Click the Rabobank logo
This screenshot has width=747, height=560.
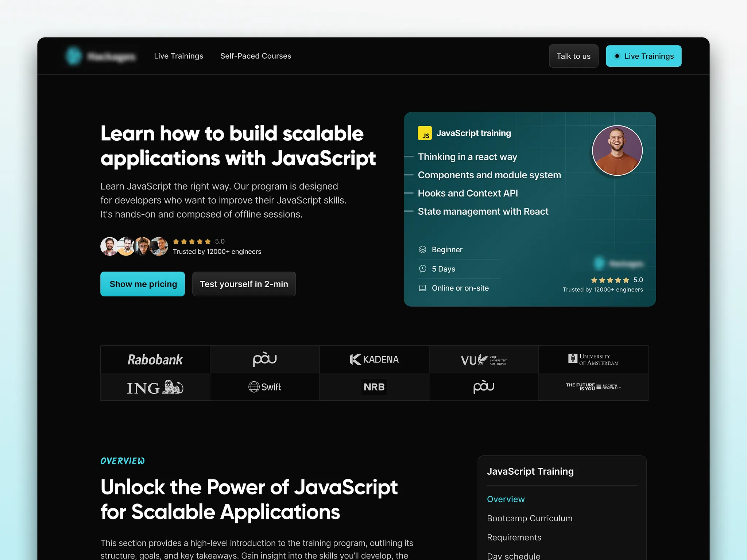pyautogui.click(x=155, y=359)
